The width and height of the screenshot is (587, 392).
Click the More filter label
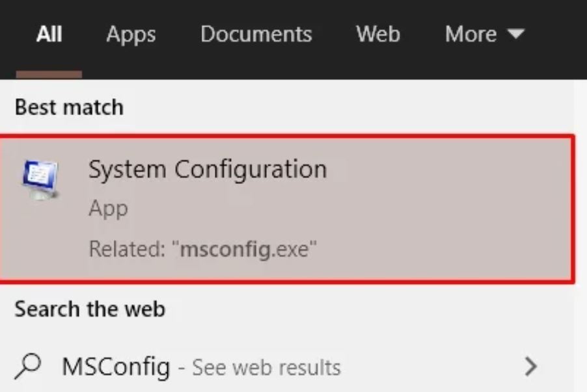(x=471, y=34)
